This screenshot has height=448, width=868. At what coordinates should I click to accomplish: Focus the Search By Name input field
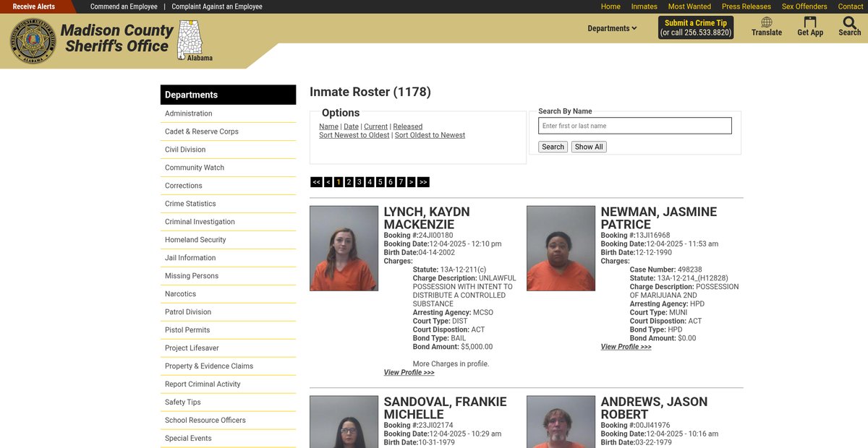pos(635,126)
